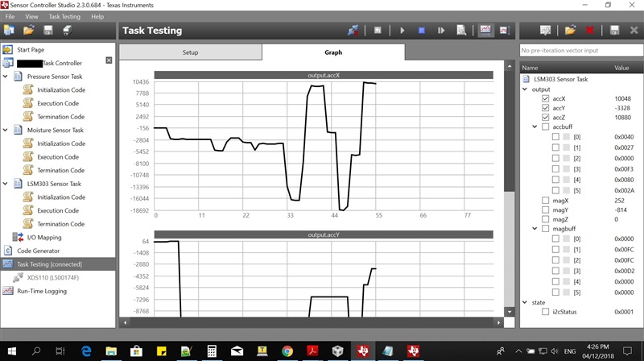
Task: Enable the magX checkbox
Action: click(x=545, y=200)
